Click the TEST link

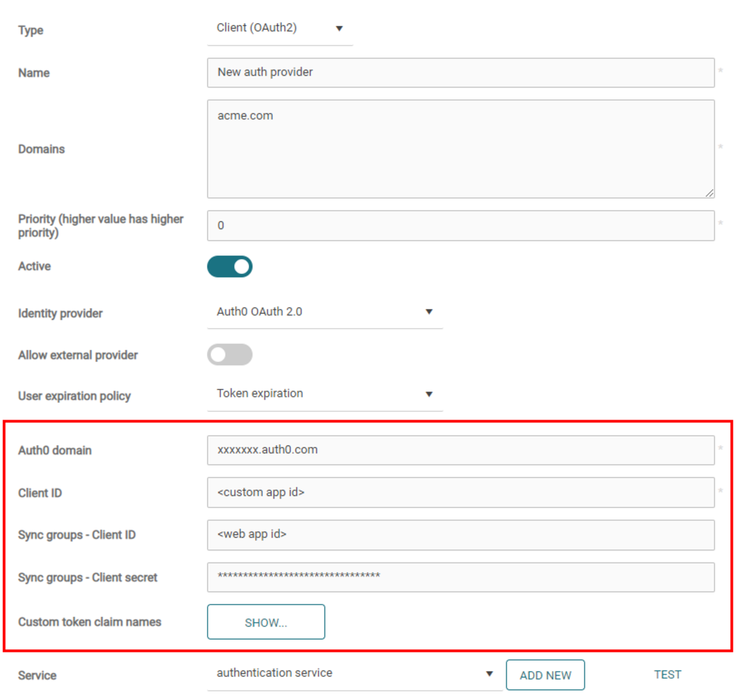tap(668, 675)
